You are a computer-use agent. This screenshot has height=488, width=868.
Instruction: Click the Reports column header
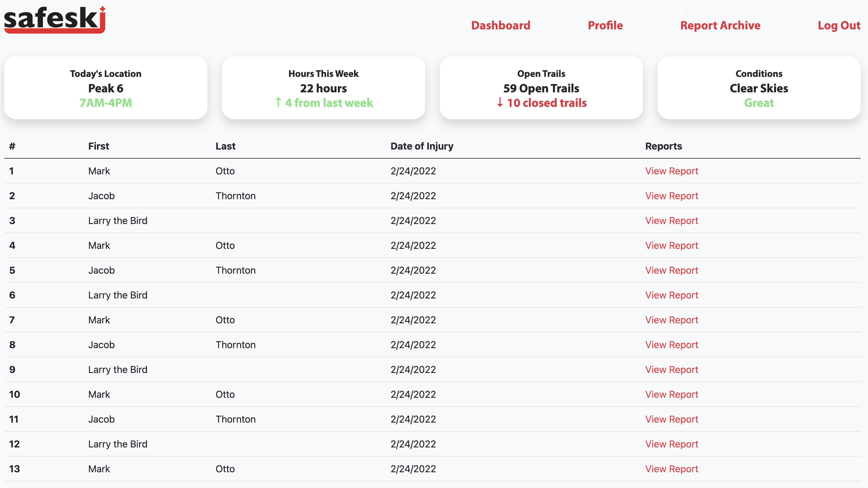[663, 146]
